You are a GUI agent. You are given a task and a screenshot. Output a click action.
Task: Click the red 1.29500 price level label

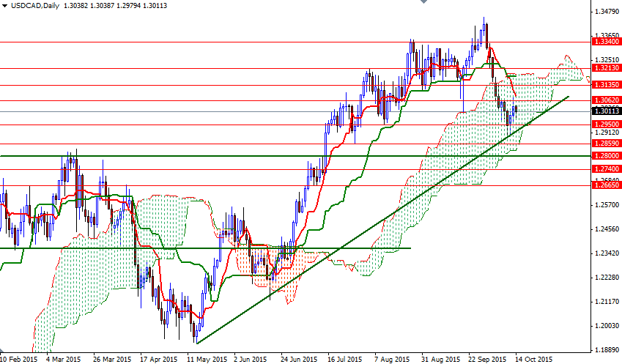(606, 125)
